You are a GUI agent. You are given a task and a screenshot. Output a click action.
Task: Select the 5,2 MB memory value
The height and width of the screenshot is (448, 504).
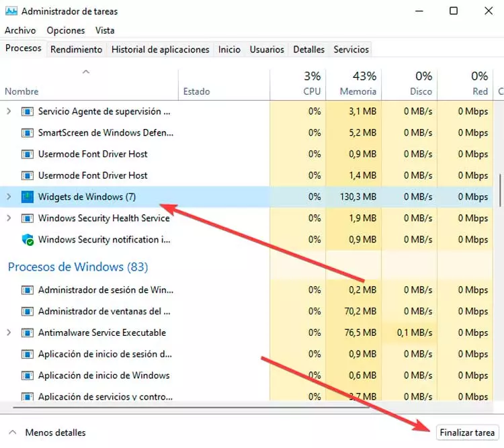pyautogui.click(x=363, y=133)
